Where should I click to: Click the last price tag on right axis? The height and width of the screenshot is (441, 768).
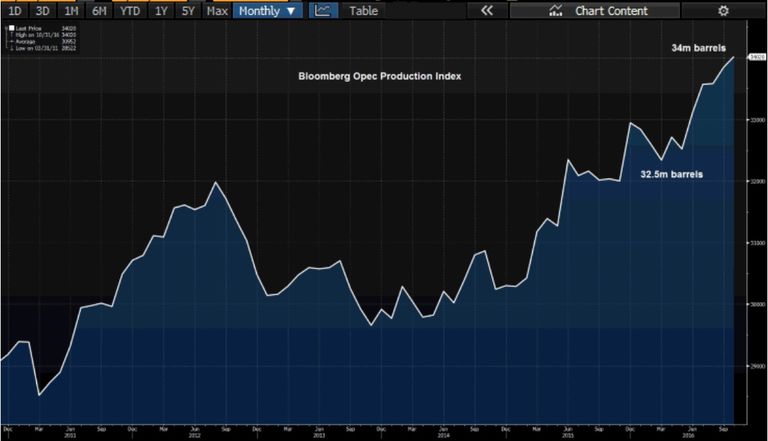click(x=757, y=57)
